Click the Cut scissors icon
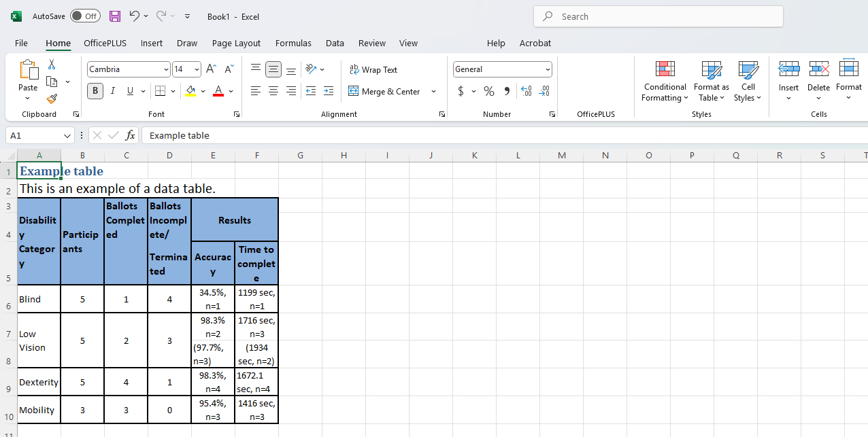Screen dimensions: 868x437 click(52, 65)
